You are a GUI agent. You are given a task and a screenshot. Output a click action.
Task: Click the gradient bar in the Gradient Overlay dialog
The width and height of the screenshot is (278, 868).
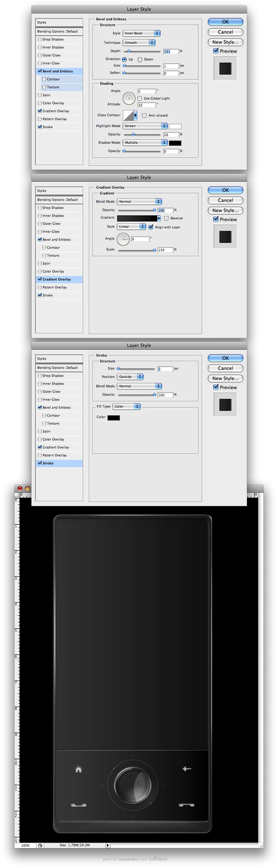[x=137, y=218]
